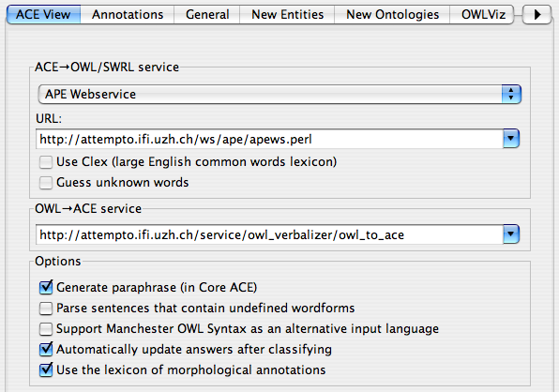Expand the apews.perl URL dropdown arrow
This screenshot has width=559, height=392.
511,139
